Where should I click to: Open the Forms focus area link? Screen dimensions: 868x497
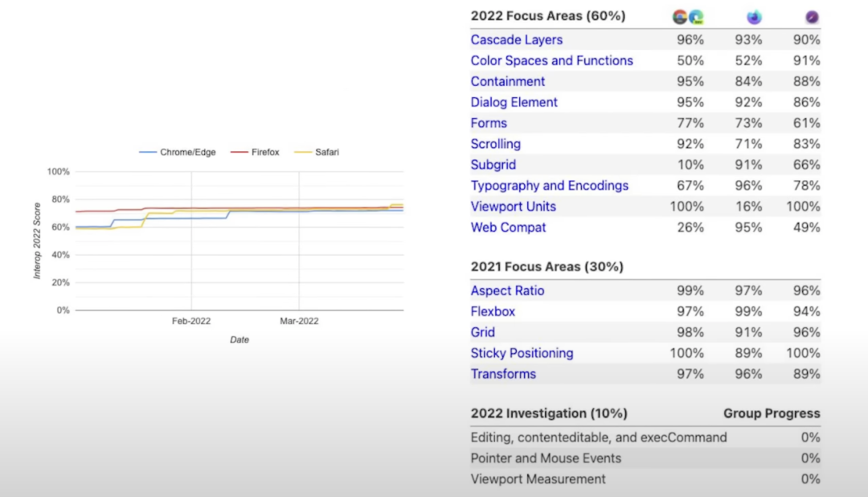point(489,123)
